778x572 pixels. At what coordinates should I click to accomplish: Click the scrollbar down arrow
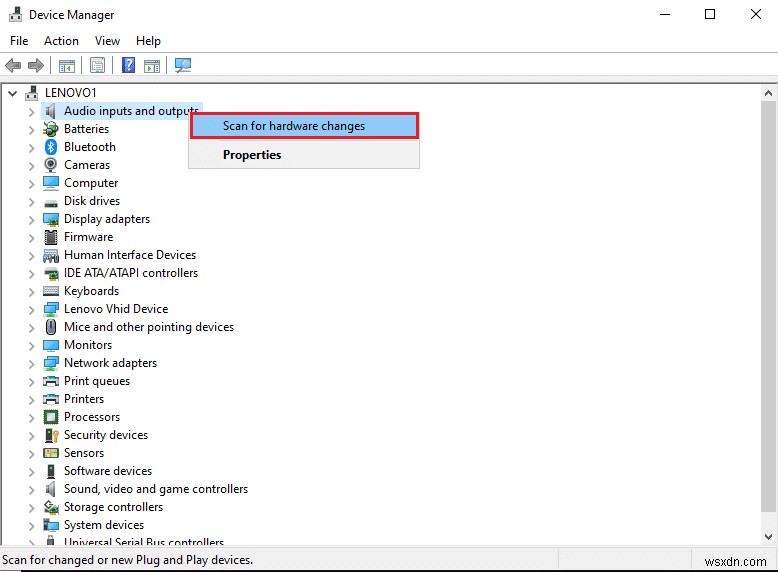pos(768,536)
